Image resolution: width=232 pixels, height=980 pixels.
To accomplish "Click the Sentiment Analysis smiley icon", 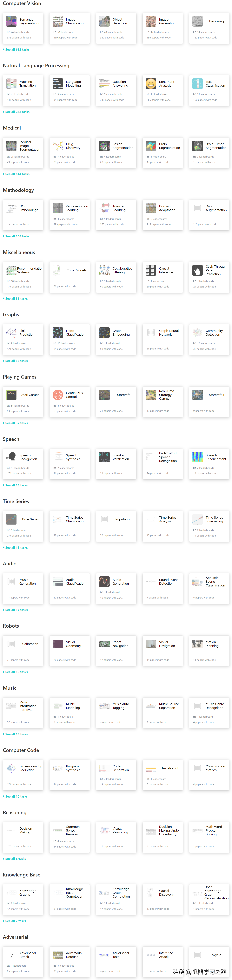I will (x=151, y=84).
